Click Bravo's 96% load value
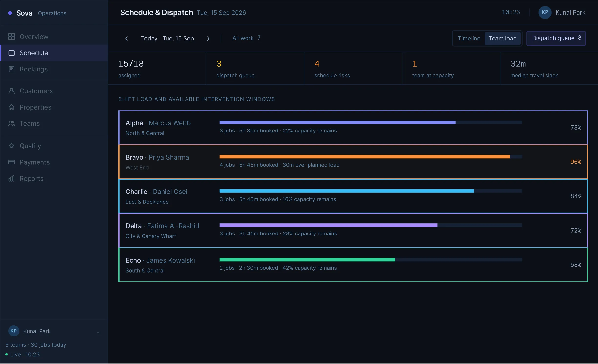598x364 pixels. (x=576, y=162)
